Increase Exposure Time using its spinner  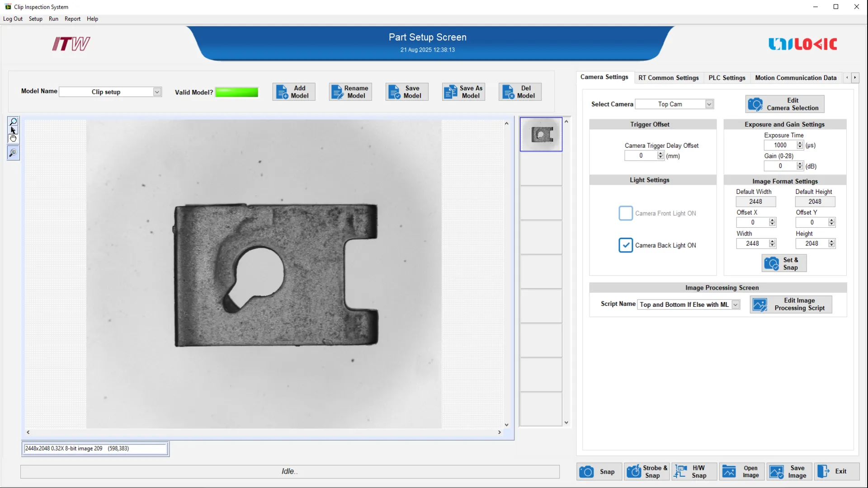800,143
